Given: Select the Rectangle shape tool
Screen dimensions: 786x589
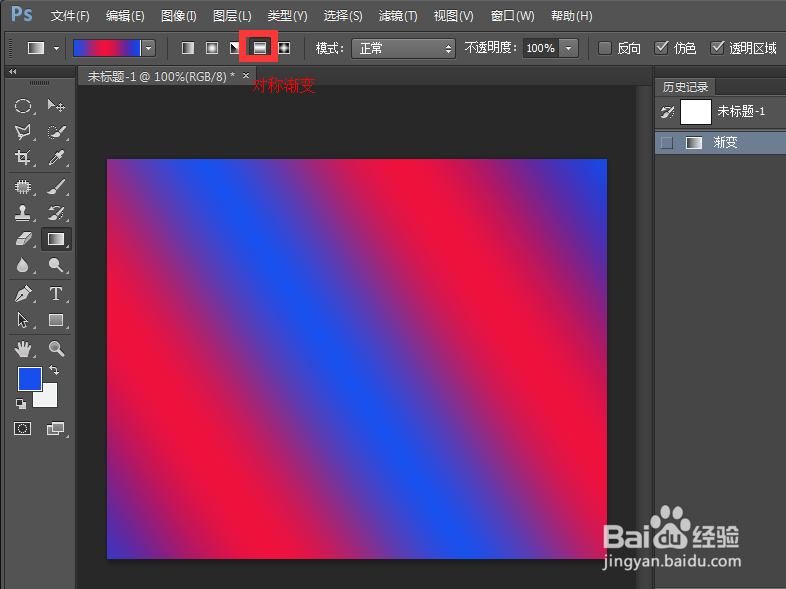Looking at the screenshot, I should [x=56, y=320].
